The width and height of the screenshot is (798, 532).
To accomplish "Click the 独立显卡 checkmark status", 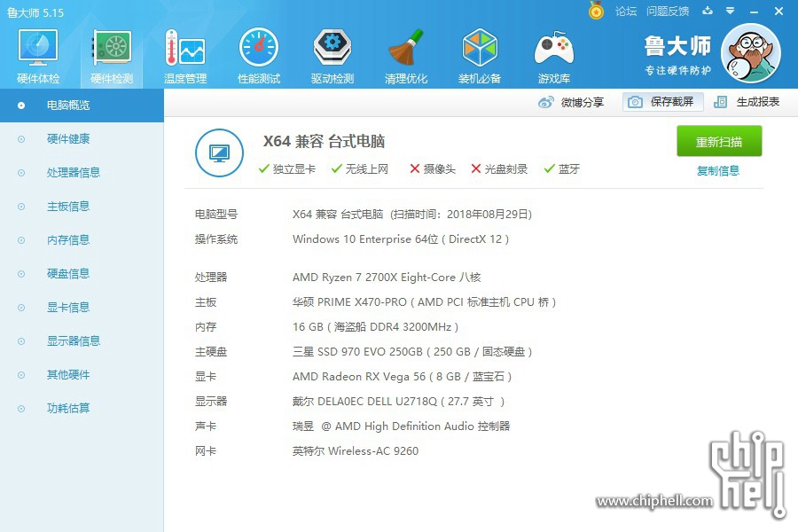I will pyautogui.click(x=287, y=169).
